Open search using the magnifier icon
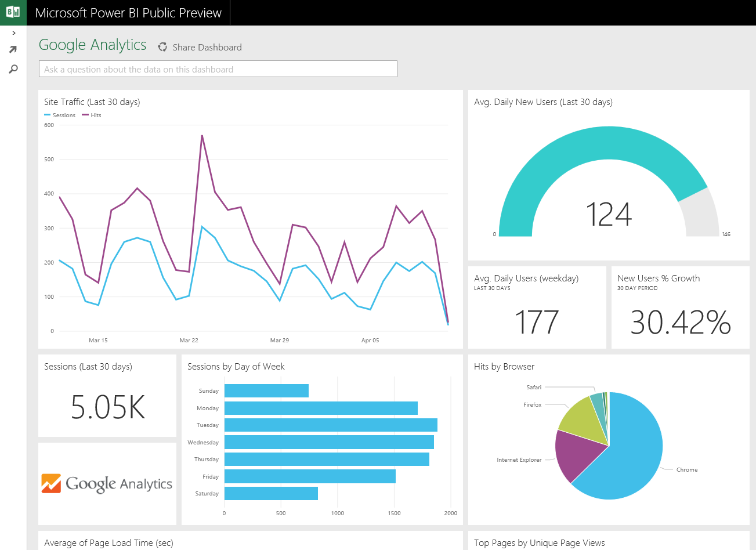756x550 pixels. point(13,68)
